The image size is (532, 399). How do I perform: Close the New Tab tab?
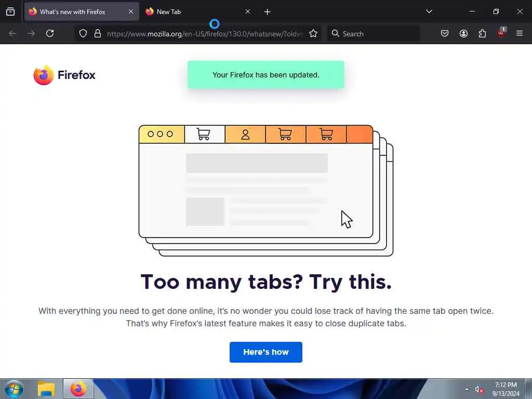point(248,12)
